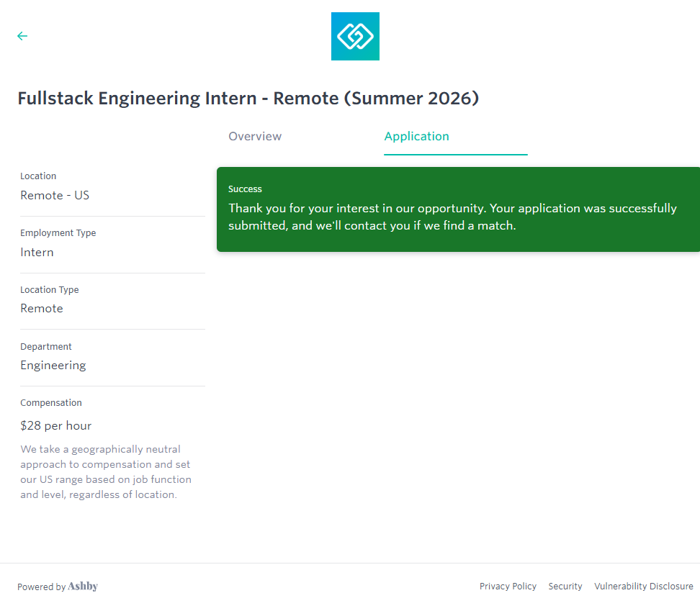The image size is (700, 611).
Task: Click the $28 per hour compensation
Action: (56, 425)
